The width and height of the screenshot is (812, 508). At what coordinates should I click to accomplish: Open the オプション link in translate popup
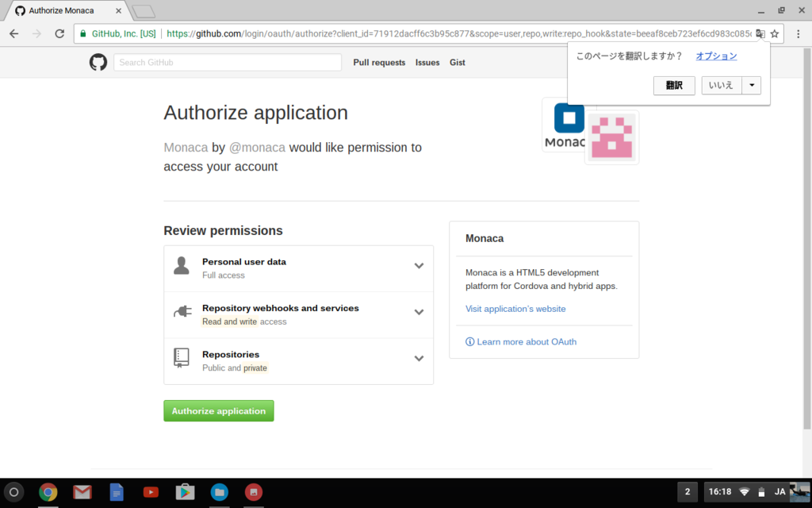pyautogui.click(x=716, y=56)
